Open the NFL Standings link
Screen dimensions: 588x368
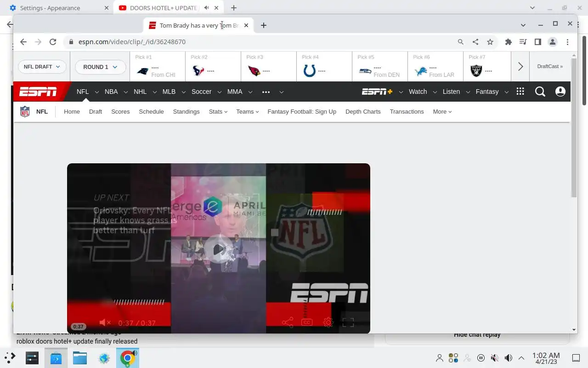point(186,111)
